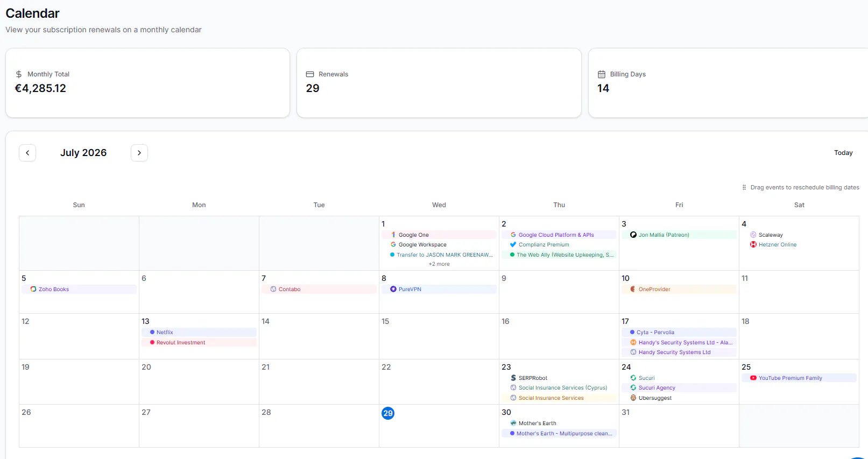
Task: Click the Sun weekday column header
Action: (x=79, y=205)
